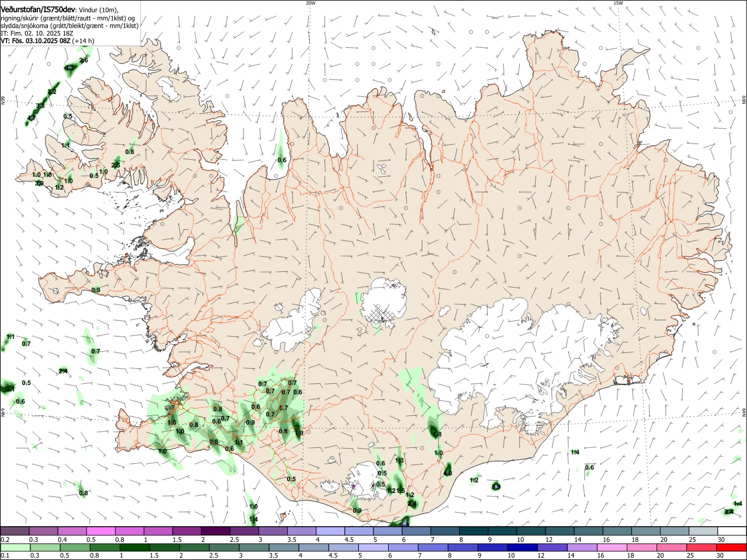Click the '15W' longitude label

pyautogui.click(x=618, y=3)
